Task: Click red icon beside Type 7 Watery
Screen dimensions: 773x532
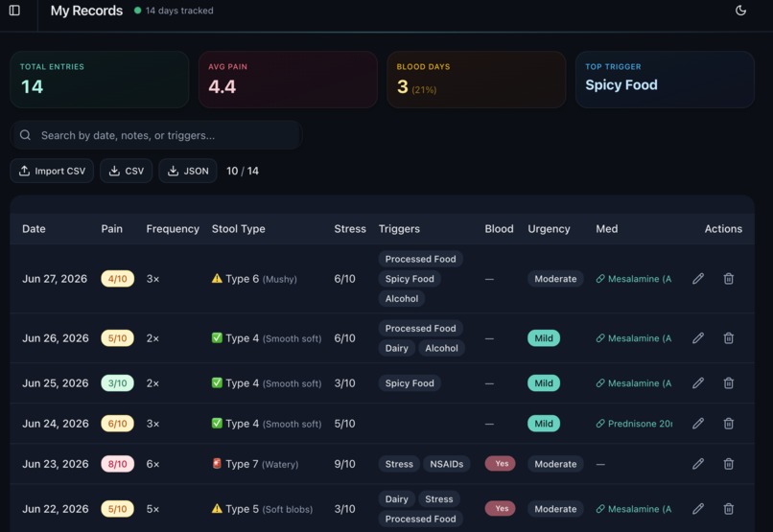Action: tap(217, 464)
